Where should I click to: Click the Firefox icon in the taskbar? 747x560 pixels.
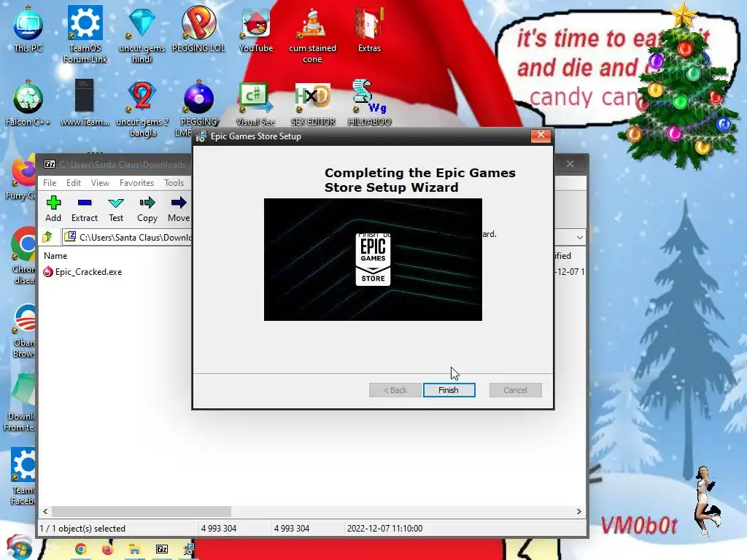pyautogui.click(x=108, y=549)
